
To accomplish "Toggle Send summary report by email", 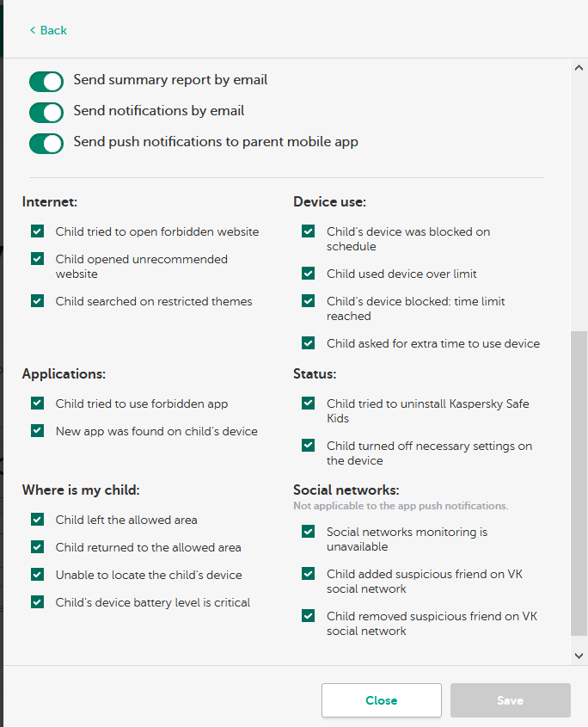I will pos(46,81).
